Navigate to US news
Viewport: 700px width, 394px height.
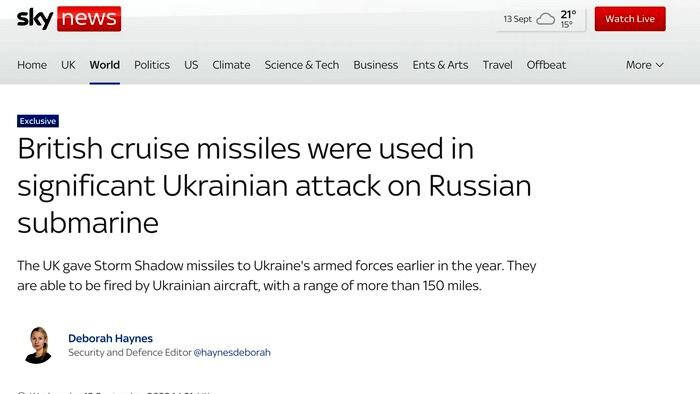(x=191, y=65)
